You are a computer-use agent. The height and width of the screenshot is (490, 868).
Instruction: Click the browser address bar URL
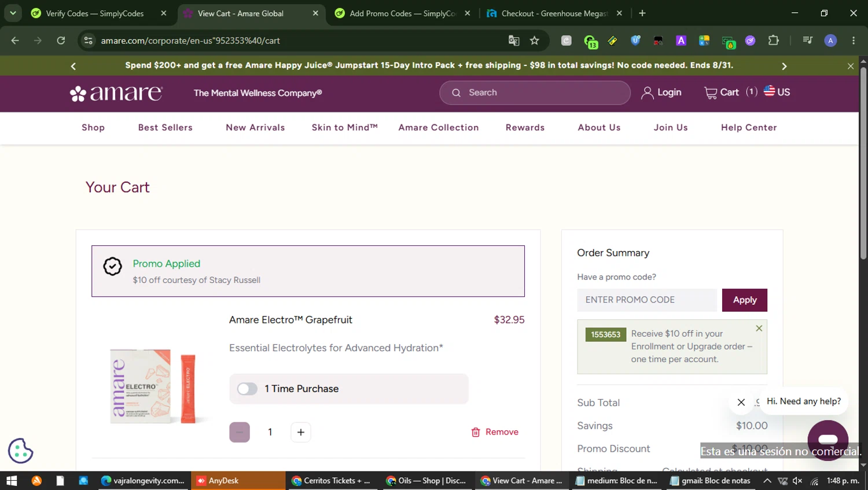point(190,40)
